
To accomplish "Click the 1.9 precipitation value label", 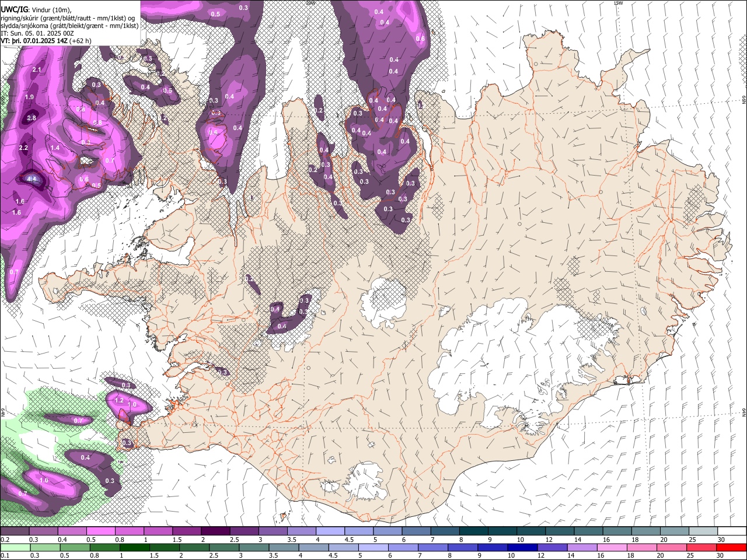I will (29, 97).
